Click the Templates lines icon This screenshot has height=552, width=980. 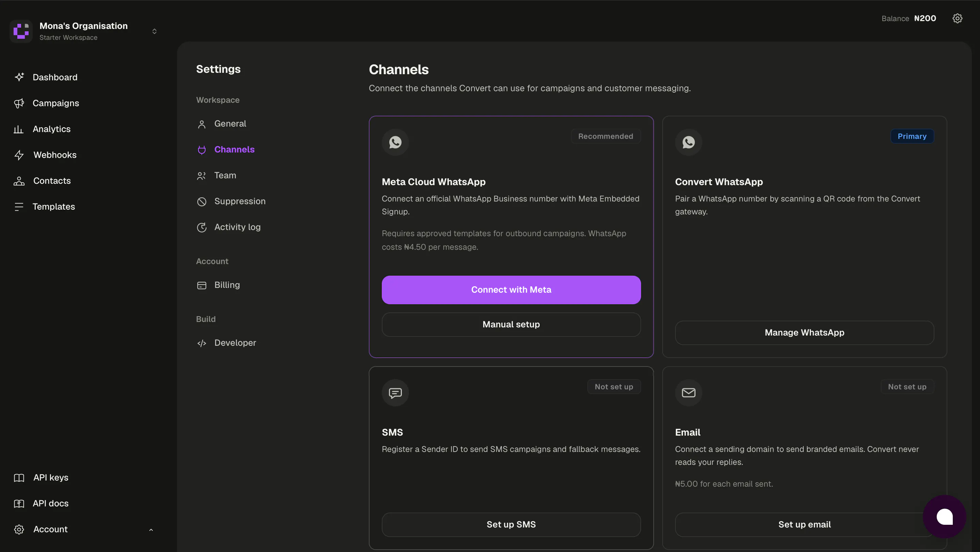(x=19, y=207)
